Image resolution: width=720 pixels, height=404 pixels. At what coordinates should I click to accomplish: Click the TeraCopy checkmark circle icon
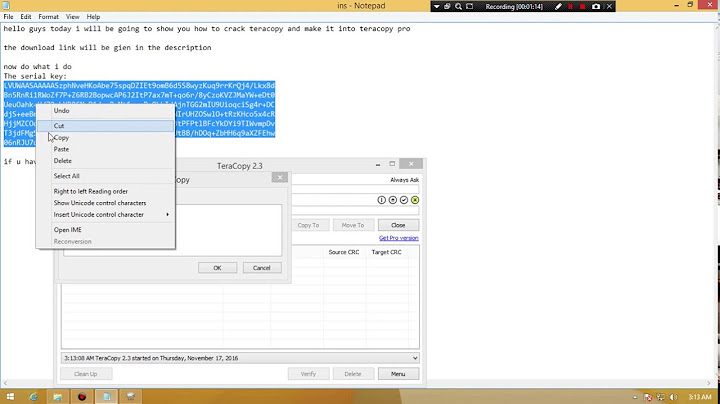(404, 200)
